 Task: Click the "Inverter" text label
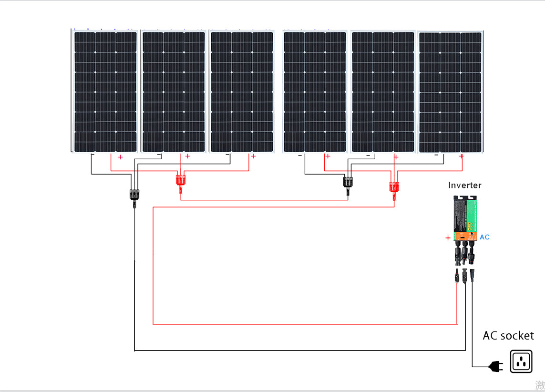(464, 185)
